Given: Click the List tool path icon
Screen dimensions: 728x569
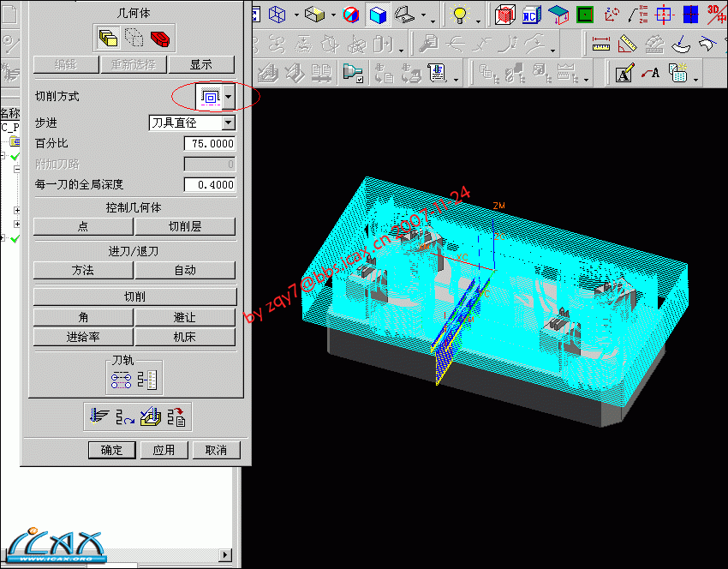Looking at the screenshot, I should point(176,416).
